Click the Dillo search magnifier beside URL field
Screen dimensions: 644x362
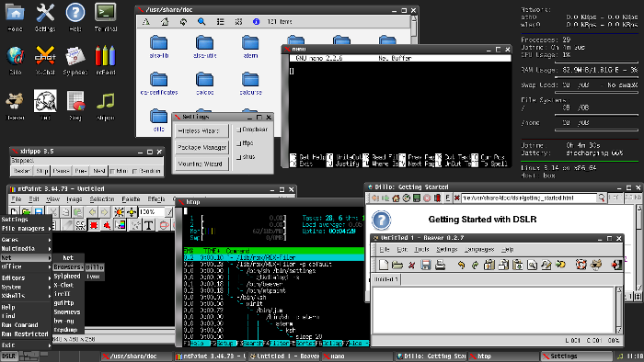[602, 198]
